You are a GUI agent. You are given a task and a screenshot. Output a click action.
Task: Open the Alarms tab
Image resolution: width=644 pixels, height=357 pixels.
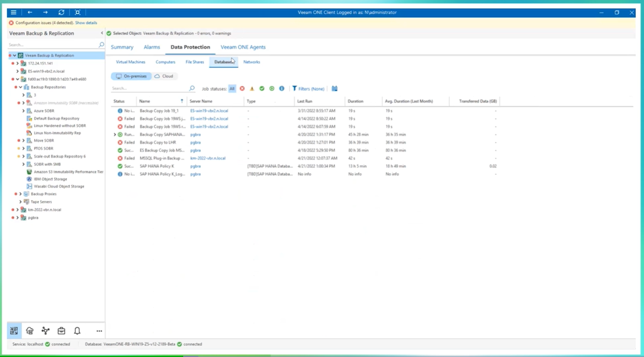coord(152,47)
